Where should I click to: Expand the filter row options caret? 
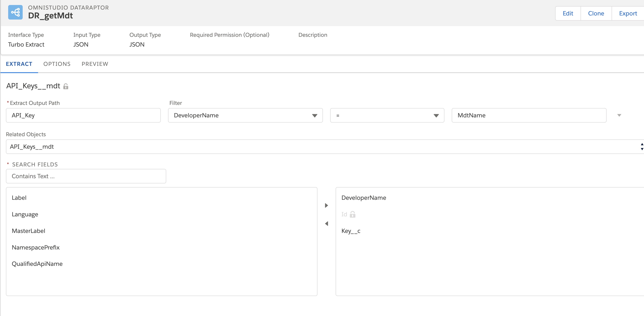[619, 115]
